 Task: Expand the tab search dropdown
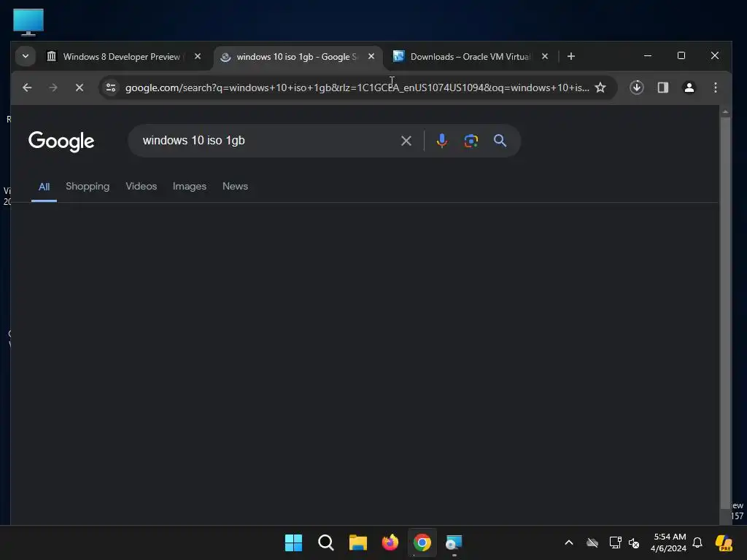[26, 56]
